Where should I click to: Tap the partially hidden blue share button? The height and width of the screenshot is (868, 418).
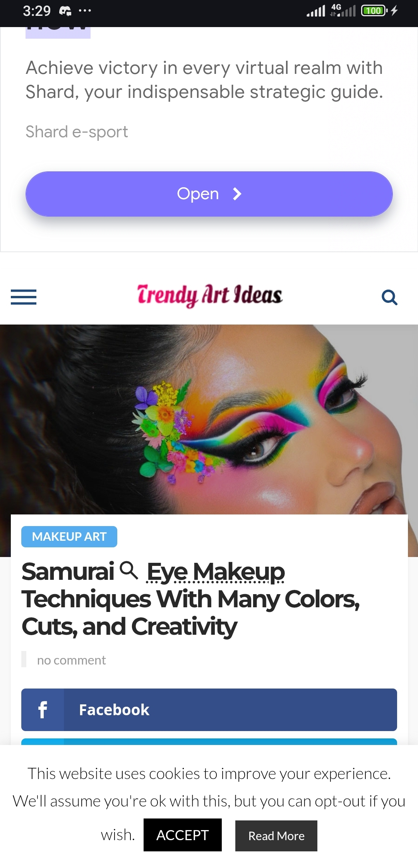pos(209,742)
